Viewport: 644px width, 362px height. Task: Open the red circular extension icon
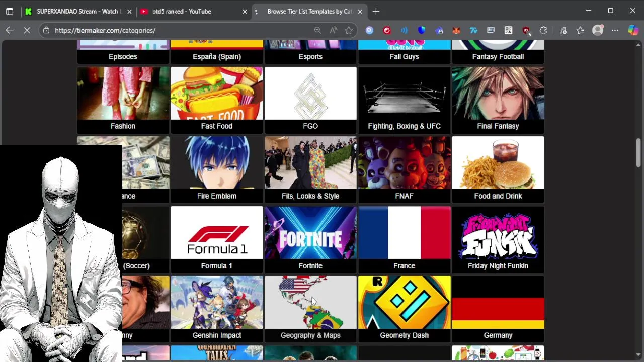(x=387, y=30)
